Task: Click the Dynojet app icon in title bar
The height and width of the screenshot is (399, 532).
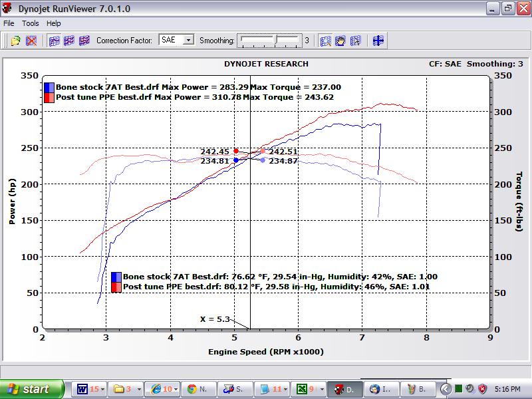Action: (x=7, y=8)
